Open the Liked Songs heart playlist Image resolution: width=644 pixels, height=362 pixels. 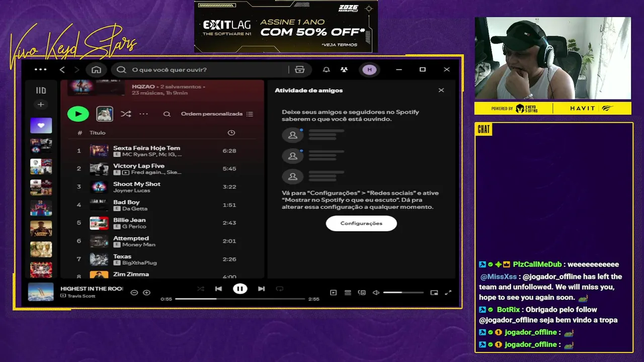click(x=41, y=125)
